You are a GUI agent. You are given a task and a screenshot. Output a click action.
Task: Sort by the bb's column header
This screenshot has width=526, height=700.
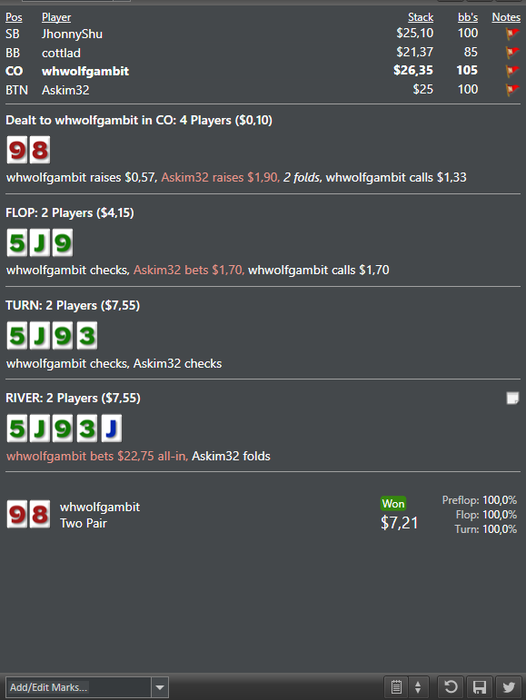(x=468, y=17)
